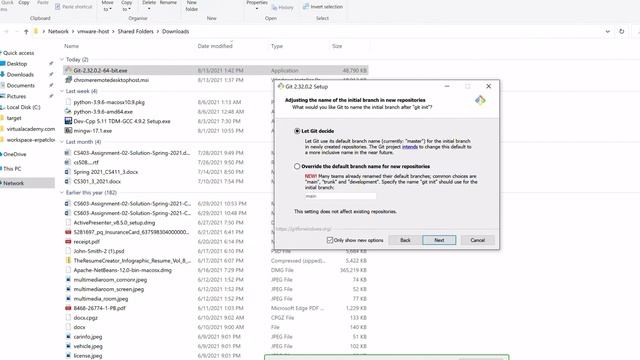This screenshot has height=360, width=640.
Task: Collapse the Today group
Action: [x=62, y=60]
